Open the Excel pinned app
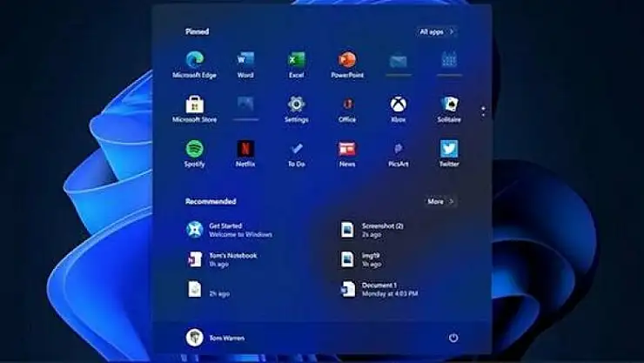This screenshot has height=363, width=644. click(x=296, y=64)
